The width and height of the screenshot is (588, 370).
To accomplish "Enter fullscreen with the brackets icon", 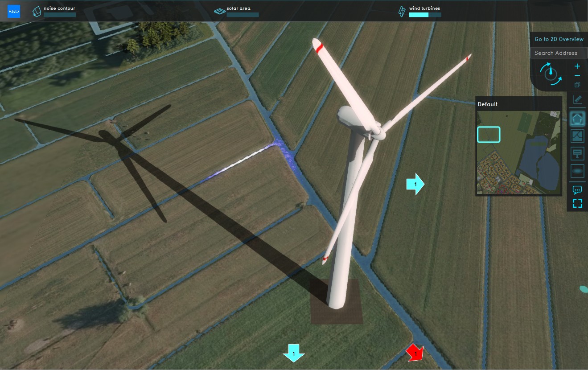I will coord(577,204).
